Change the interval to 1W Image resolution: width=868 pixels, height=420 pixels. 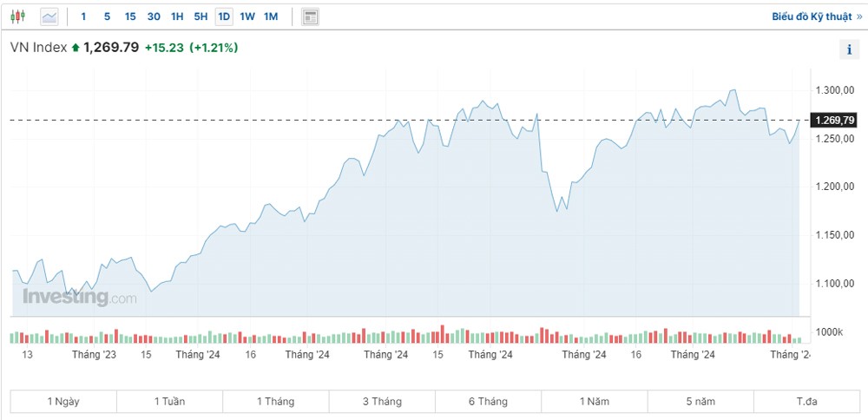[x=247, y=16]
